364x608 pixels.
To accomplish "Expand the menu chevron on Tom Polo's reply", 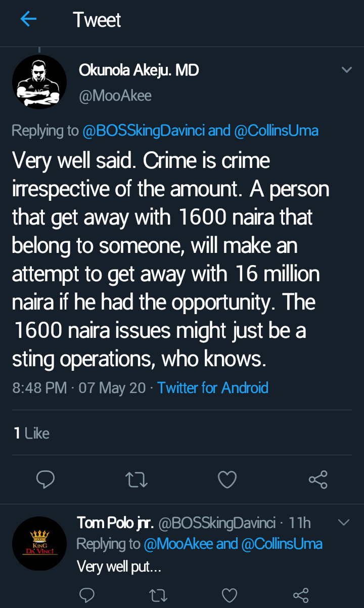I will click(343, 523).
